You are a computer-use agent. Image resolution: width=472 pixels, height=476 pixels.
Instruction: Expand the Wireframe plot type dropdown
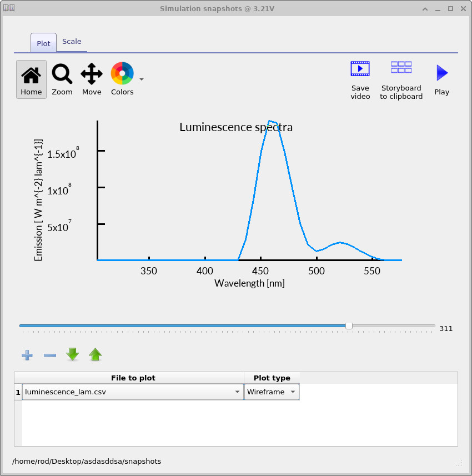click(293, 392)
